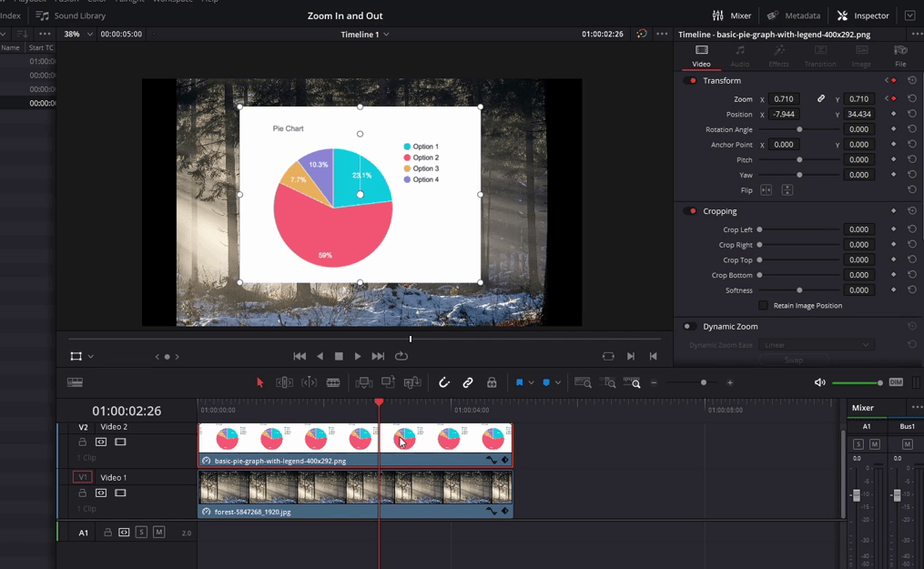Open the flag color dropdown arrow
Screen dimensions: 924x569
click(x=531, y=383)
